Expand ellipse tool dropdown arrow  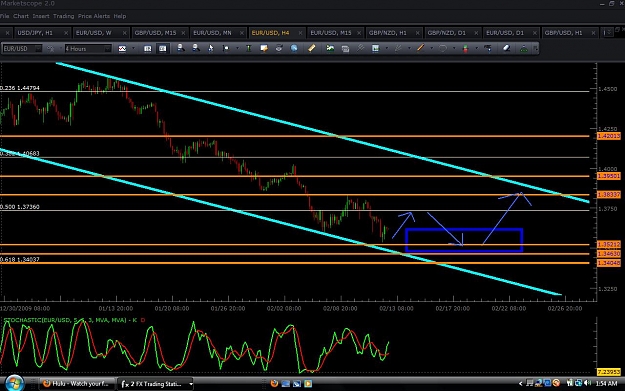[x=454, y=48]
